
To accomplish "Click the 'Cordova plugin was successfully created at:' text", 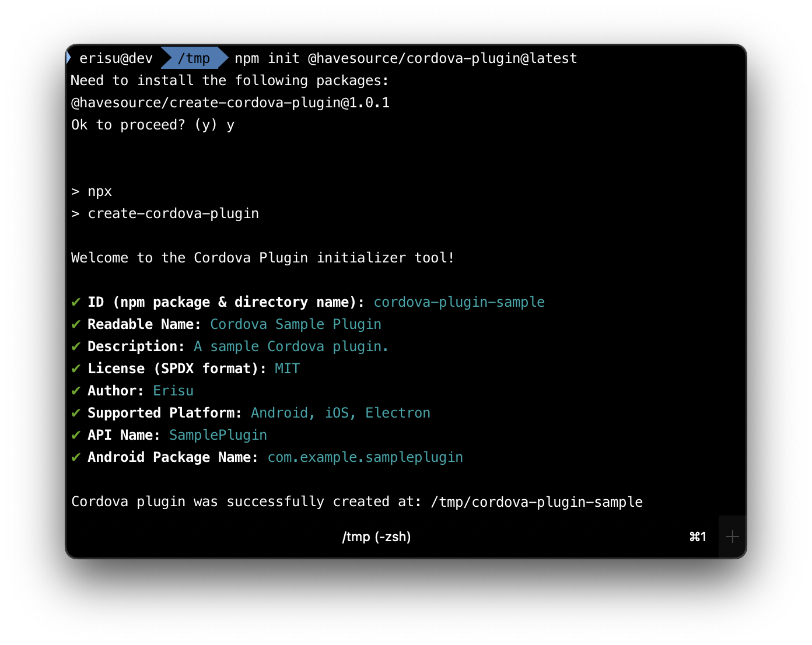I will [246, 502].
